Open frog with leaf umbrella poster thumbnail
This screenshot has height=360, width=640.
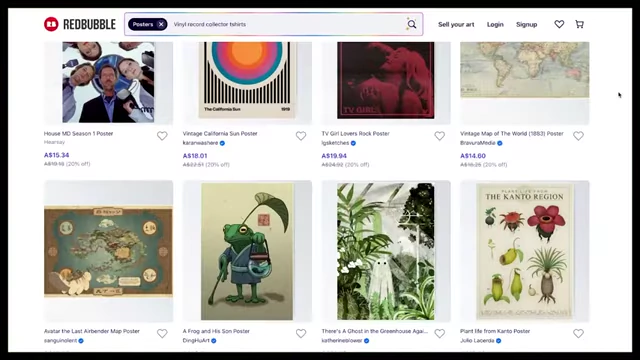click(247, 251)
